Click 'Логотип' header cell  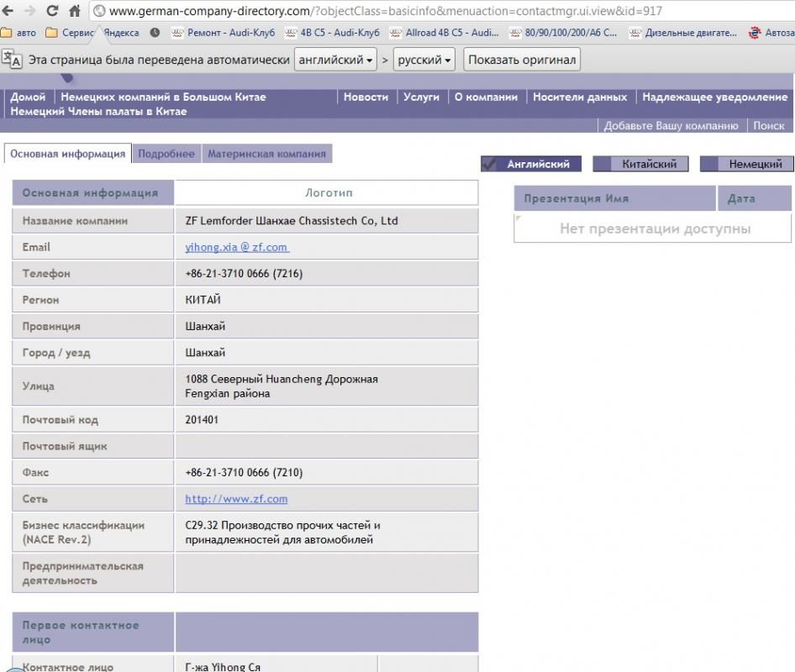pyautogui.click(x=329, y=192)
